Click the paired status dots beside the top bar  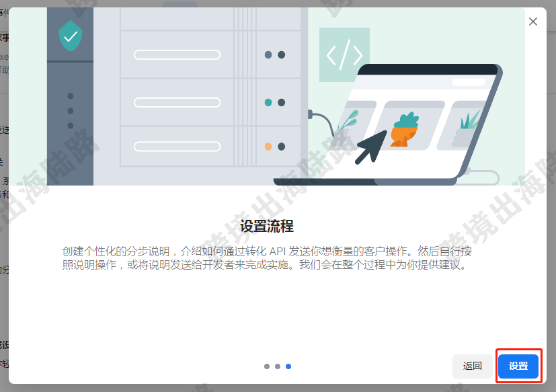pos(275,54)
